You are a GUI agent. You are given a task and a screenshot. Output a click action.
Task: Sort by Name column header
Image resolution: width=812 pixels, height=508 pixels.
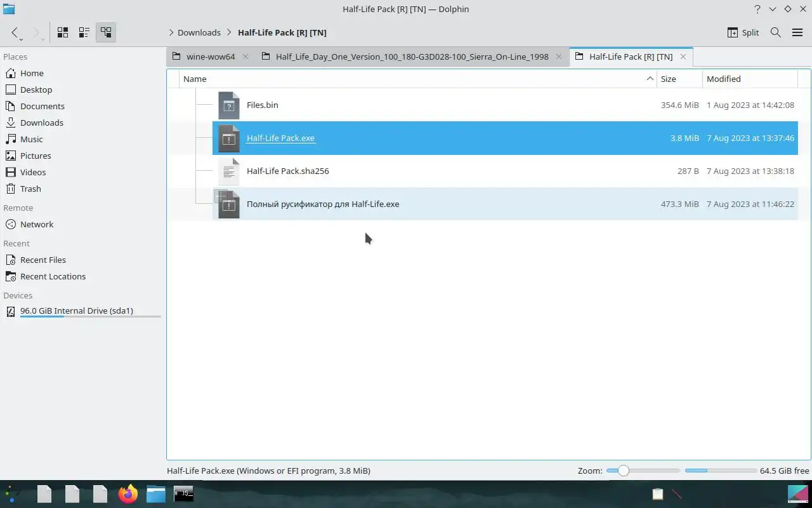[x=417, y=79]
